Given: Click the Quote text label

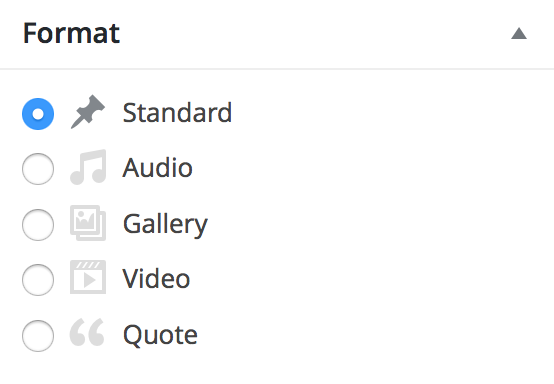Looking at the screenshot, I should (x=160, y=335).
